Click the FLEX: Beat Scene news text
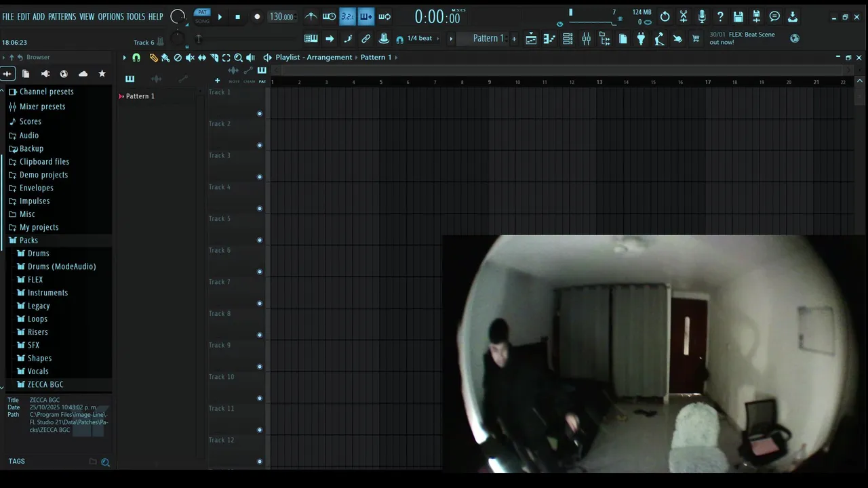The width and height of the screenshot is (868, 488). point(742,38)
